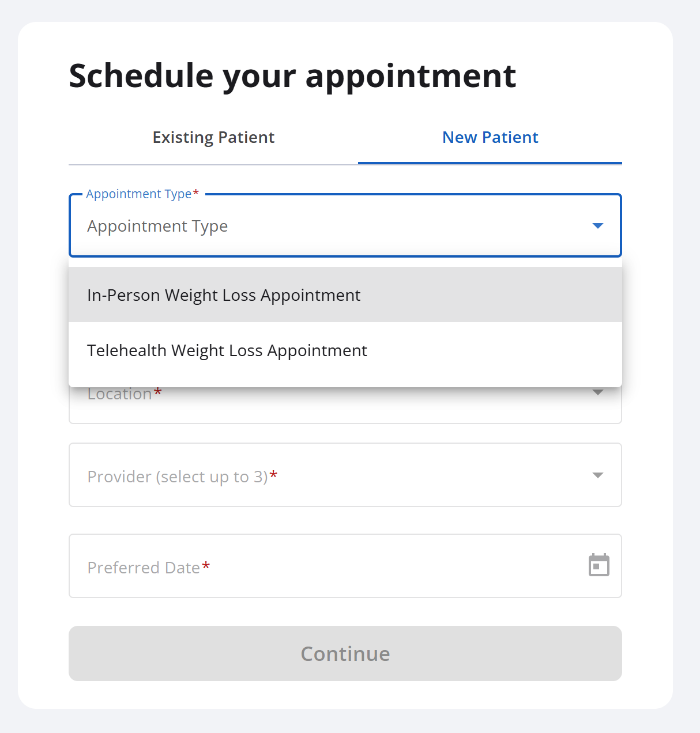Screen dimensions: 700x733
Task: Click the Location dropdown chevron
Action: (598, 392)
